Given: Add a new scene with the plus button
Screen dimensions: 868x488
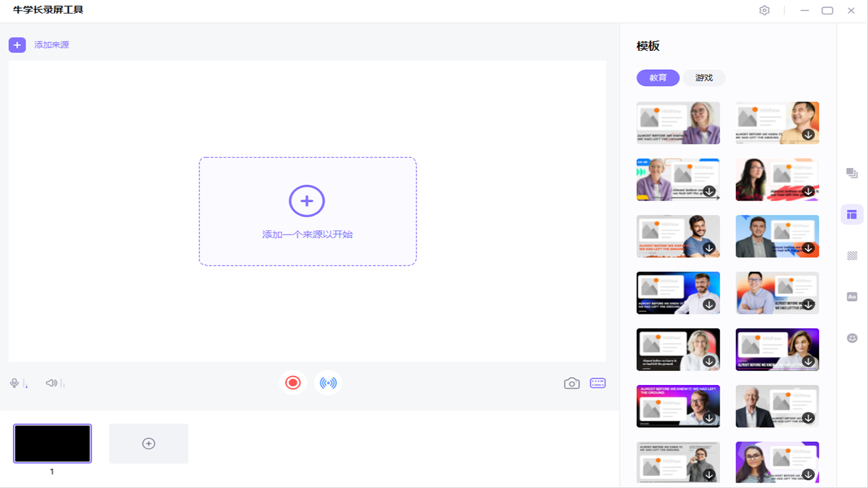Looking at the screenshot, I should coord(149,443).
